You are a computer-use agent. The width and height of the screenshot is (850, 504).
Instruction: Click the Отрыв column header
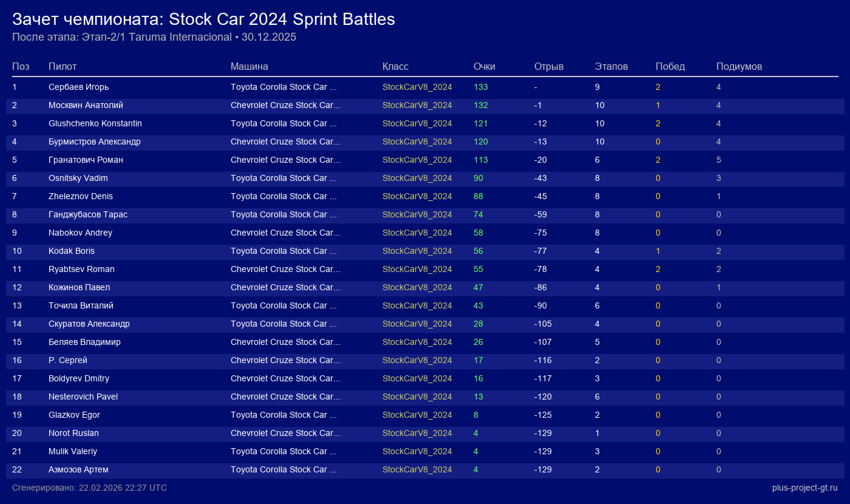(548, 66)
